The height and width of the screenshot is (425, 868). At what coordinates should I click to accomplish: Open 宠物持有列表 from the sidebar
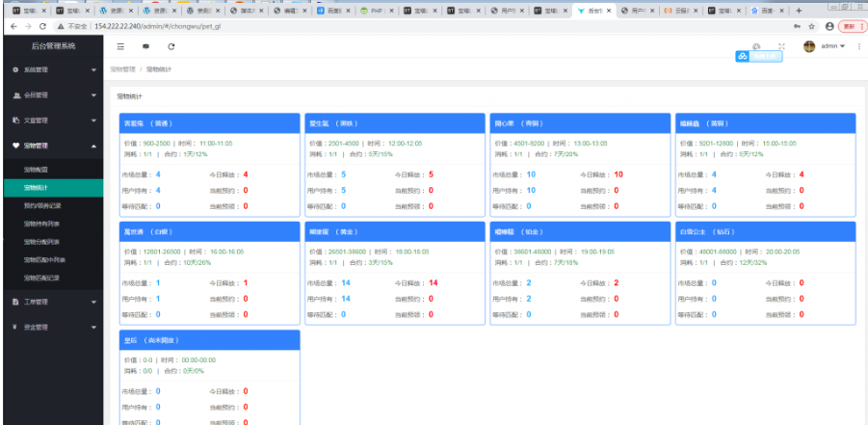[41, 224]
